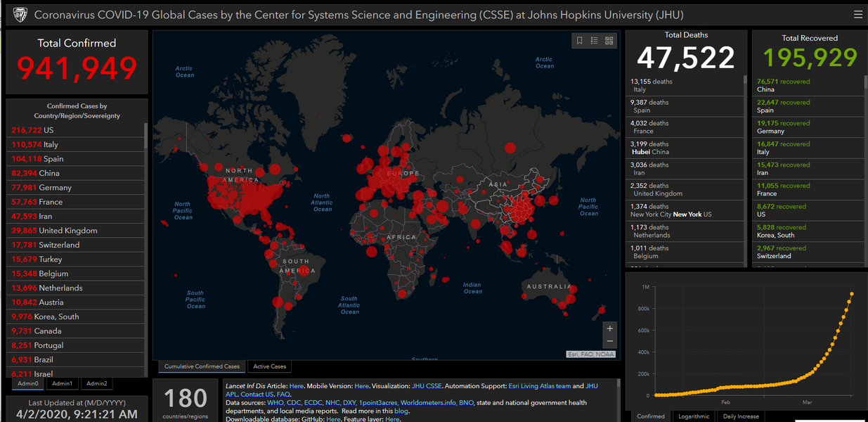Image resolution: width=868 pixels, height=422 pixels.
Task: Select Spain row with 104,118 cases
Action: coord(75,159)
